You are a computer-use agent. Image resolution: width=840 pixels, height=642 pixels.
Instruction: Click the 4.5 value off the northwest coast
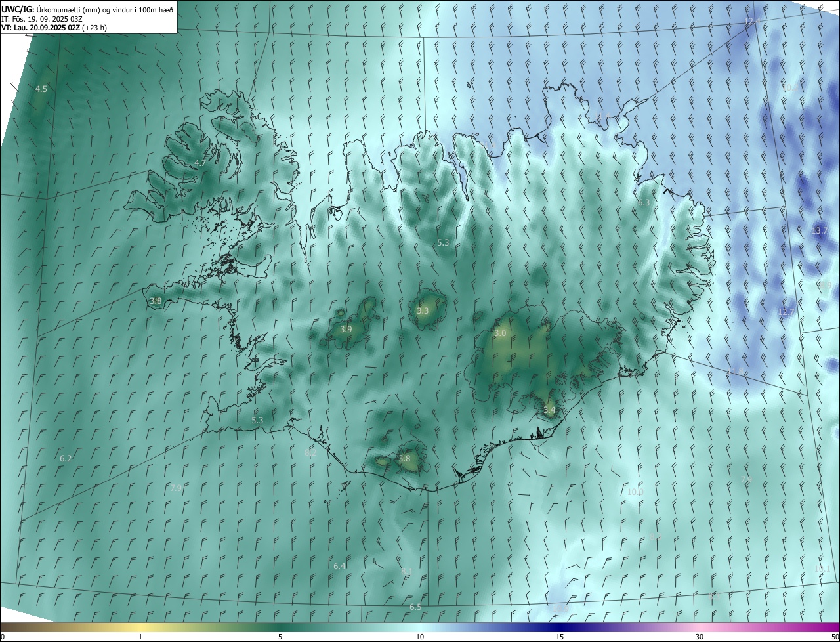[x=41, y=89]
